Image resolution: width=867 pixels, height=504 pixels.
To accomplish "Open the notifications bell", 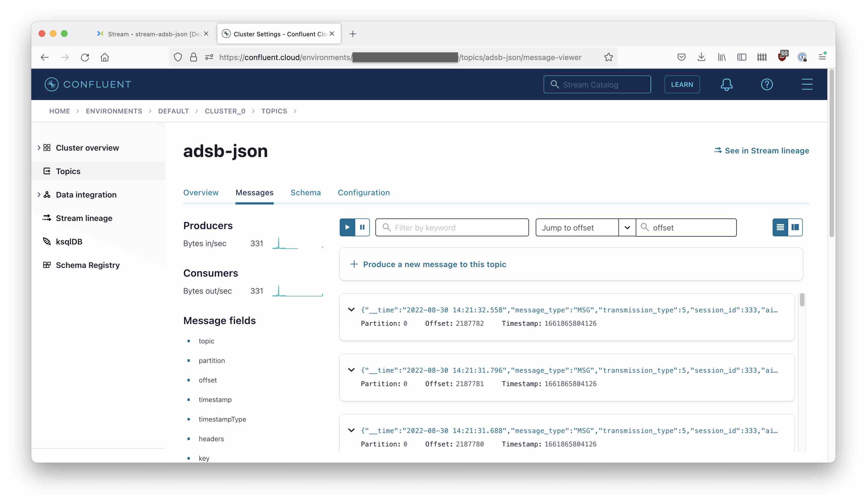I will point(727,84).
